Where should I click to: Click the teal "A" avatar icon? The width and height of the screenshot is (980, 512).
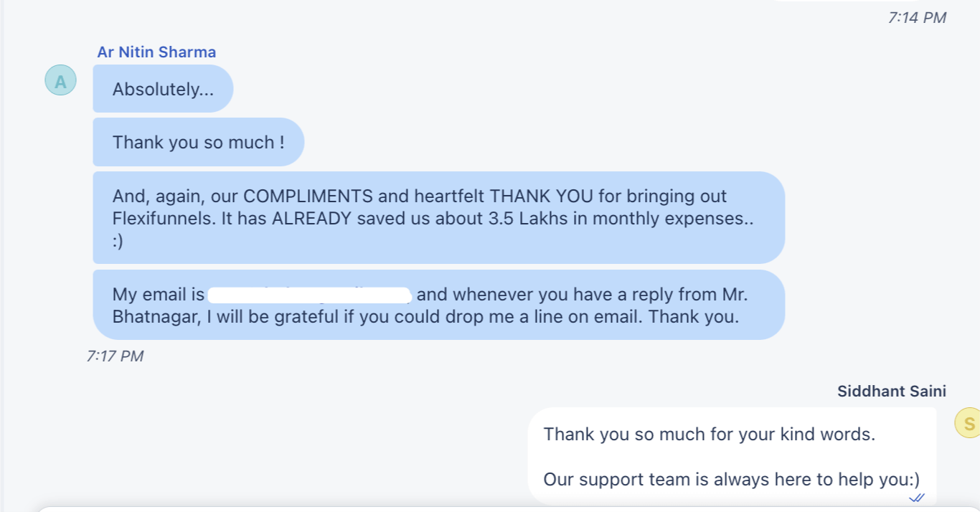click(60, 80)
